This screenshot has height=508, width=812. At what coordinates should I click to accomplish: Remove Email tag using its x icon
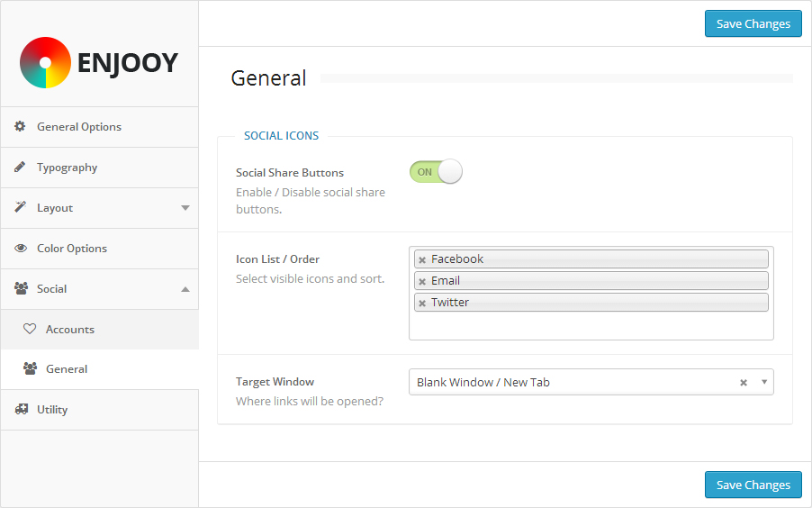422,281
